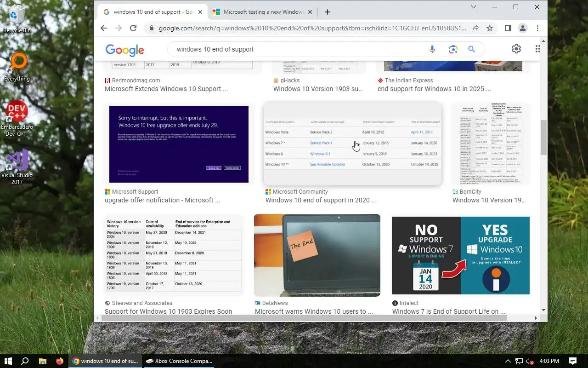
Task: Open Google quick settings gear
Action: (x=516, y=49)
